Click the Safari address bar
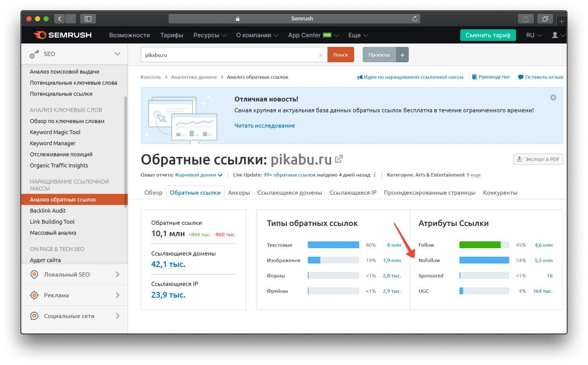This screenshot has height=365, width=588. pyautogui.click(x=294, y=19)
